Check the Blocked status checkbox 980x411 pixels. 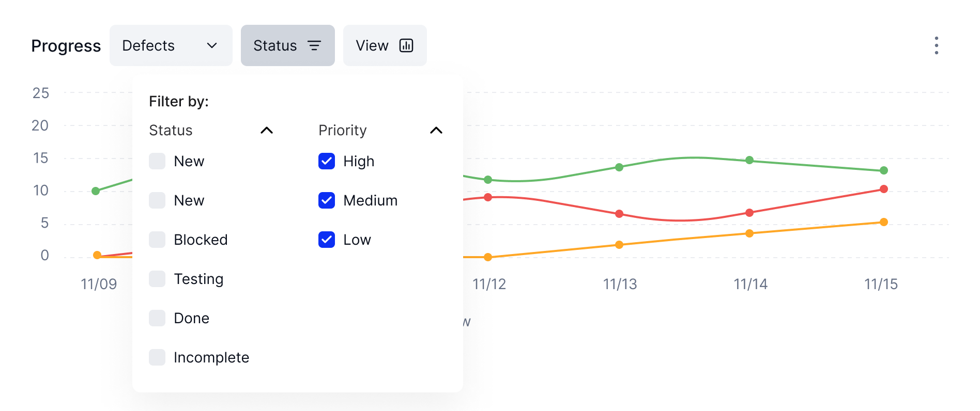pos(157,240)
